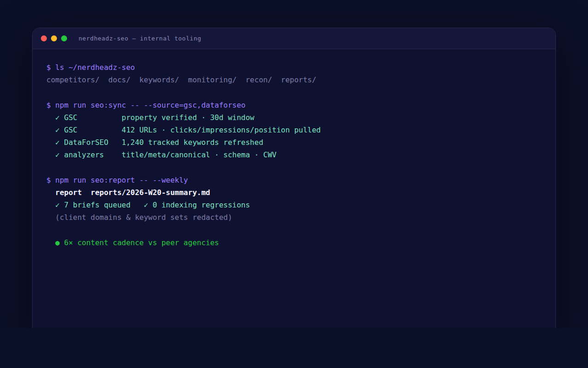Click the green bullet before '6× content cadence'

coord(57,243)
